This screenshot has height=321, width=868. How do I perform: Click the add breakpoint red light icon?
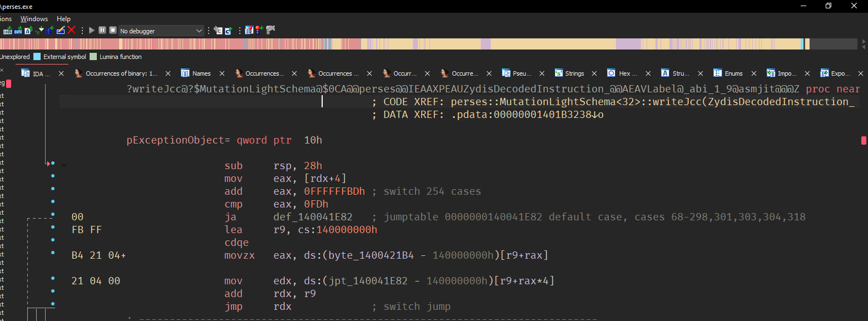(x=259, y=30)
